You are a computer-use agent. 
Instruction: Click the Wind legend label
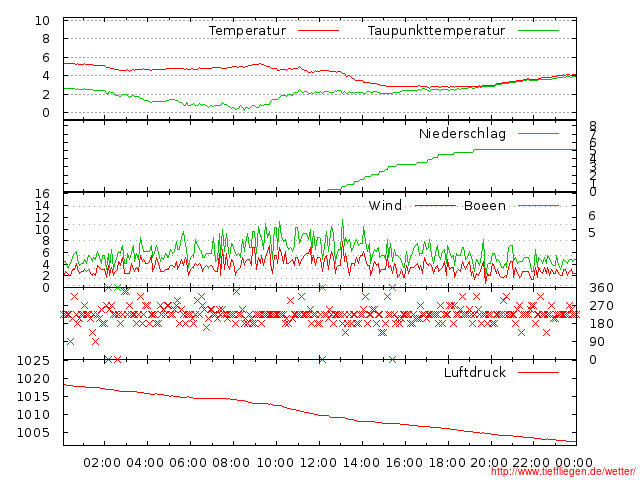coord(385,205)
